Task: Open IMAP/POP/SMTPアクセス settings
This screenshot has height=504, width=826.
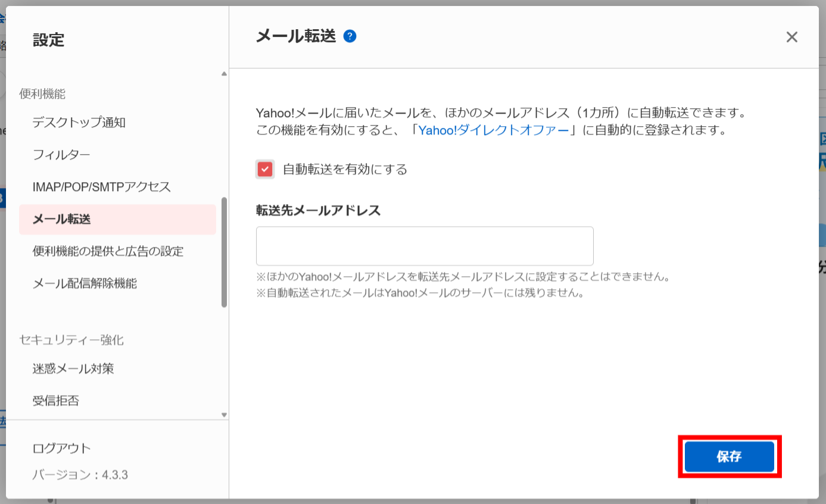Action: click(x=102, y=186)
